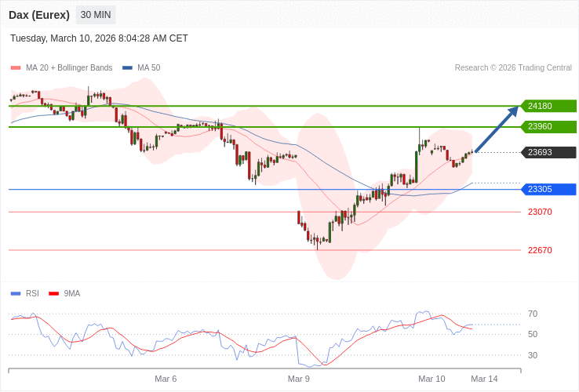
Task: Click the blue MA 50 legend swatch
Action: (x=127, y=68)
